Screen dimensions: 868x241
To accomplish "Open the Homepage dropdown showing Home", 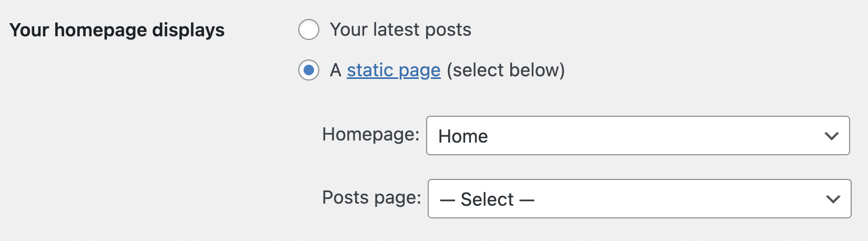I will [638, 136].
